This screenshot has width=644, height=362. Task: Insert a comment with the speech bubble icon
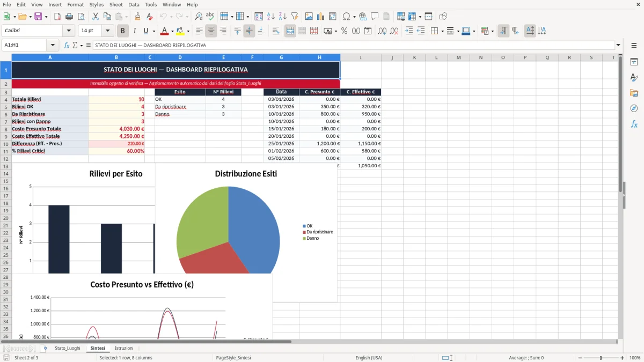375,17
